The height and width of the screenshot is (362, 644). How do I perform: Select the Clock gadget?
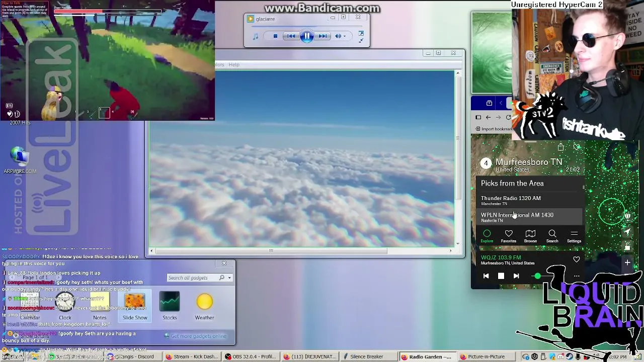click(65, 307)
